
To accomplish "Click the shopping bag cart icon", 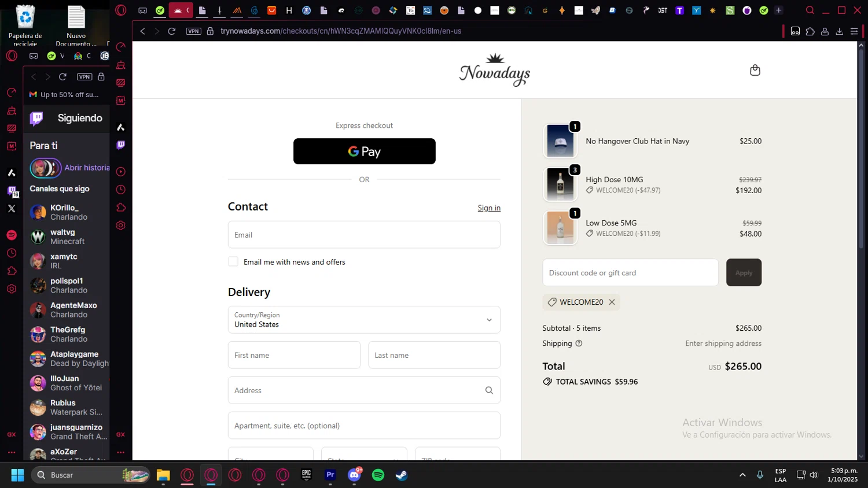I will pos(755,70).
